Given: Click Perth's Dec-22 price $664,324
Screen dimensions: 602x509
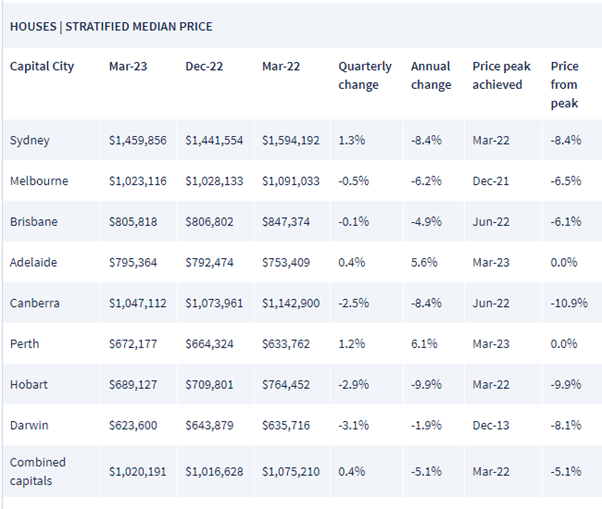Looking at the screenshot, I should (209, 343).
